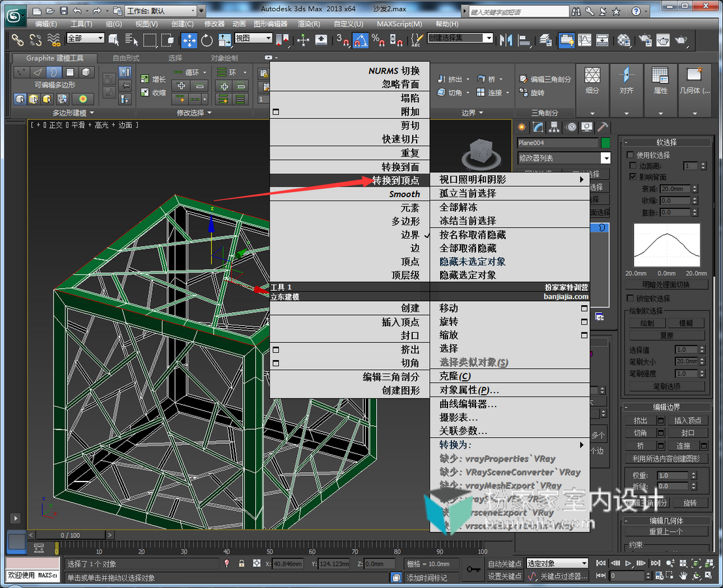Click the green object color swatch
The width and height of the screenshot is (723, 588).
605,142
